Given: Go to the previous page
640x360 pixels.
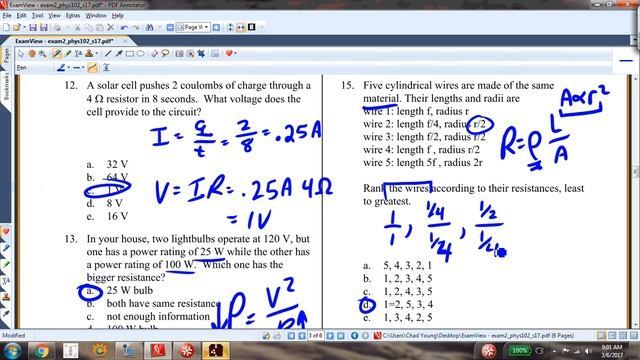Looking at the screenshot, I should [x=302, y=336].
